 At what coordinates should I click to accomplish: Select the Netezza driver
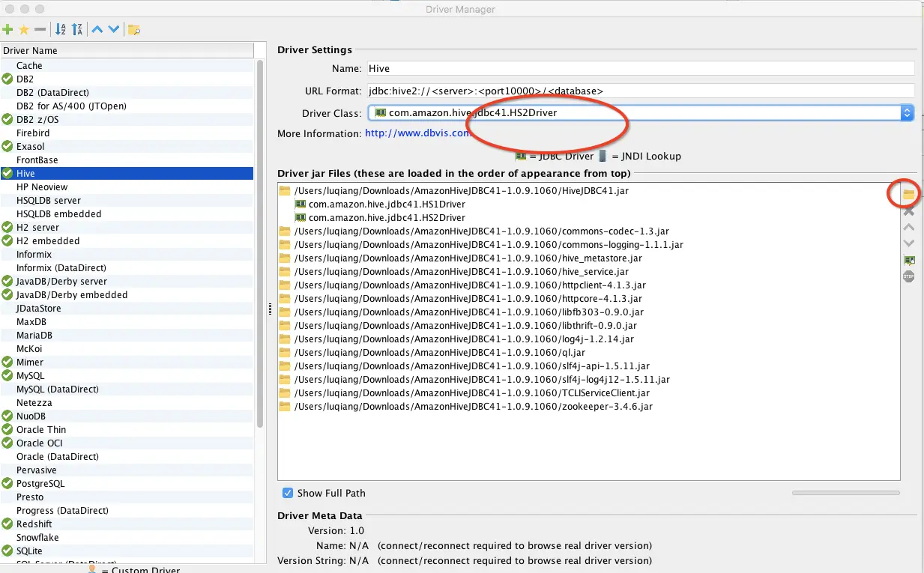tap(127, 402)
